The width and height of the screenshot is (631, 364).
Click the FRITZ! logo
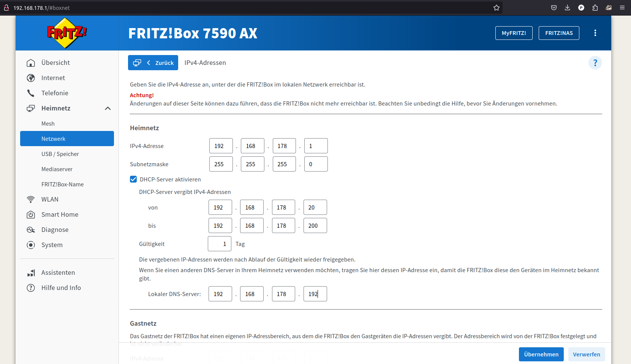click(x=67, y=33)
